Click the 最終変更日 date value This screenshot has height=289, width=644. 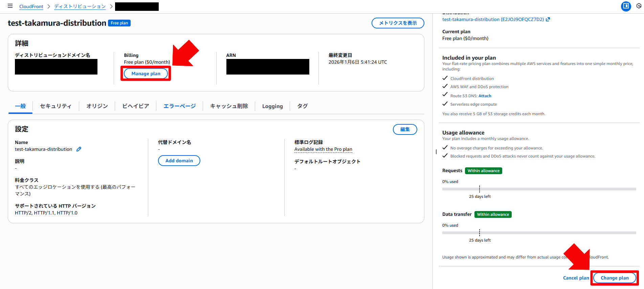358,62
